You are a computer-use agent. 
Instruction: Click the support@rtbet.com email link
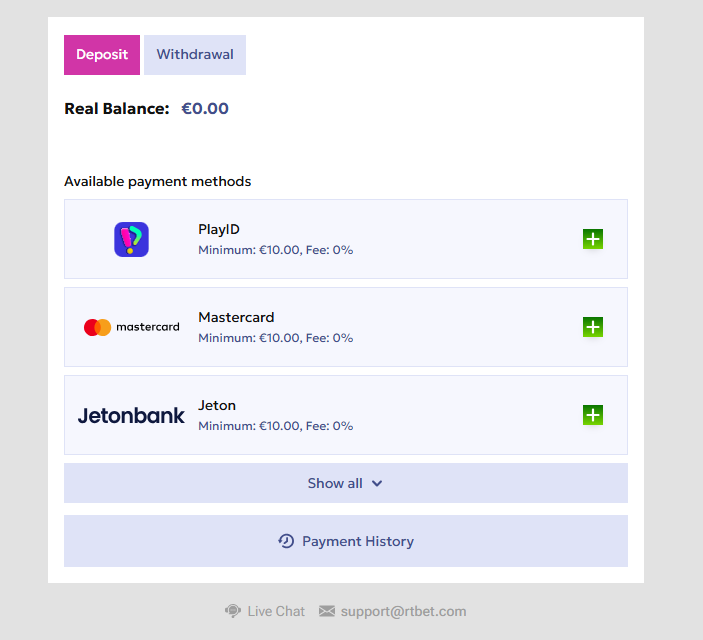pyautogui.click(x=403, y=611)
